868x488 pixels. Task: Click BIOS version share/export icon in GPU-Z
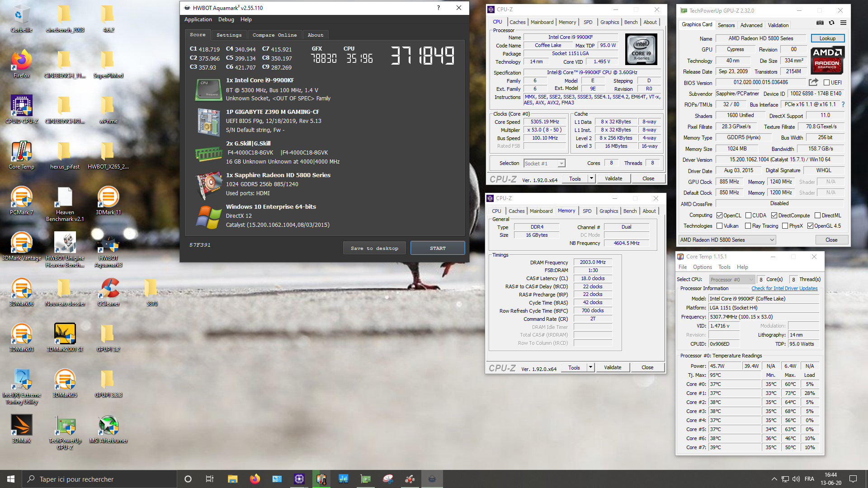pyautogui.click(x=813, y=82)
